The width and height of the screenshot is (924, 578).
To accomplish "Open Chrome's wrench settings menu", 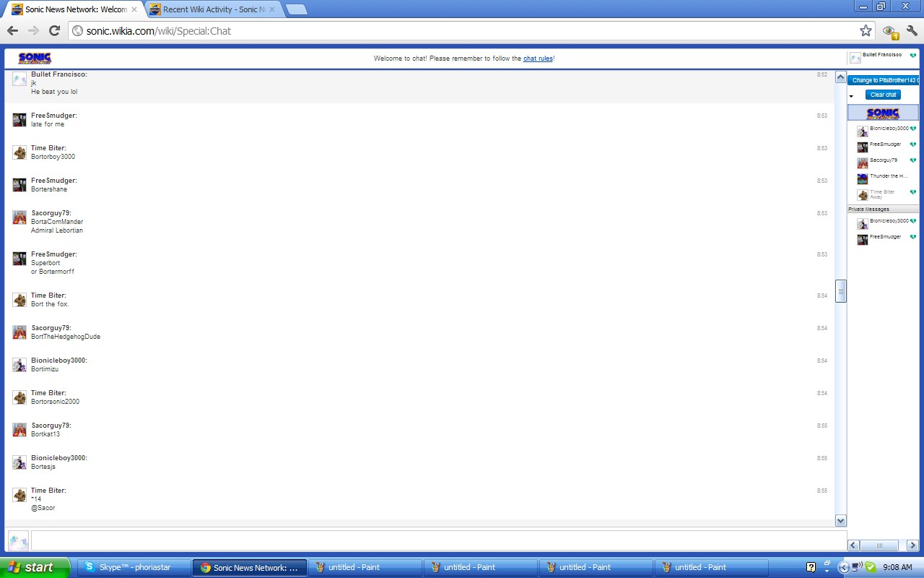I will [x=912, y=31].
